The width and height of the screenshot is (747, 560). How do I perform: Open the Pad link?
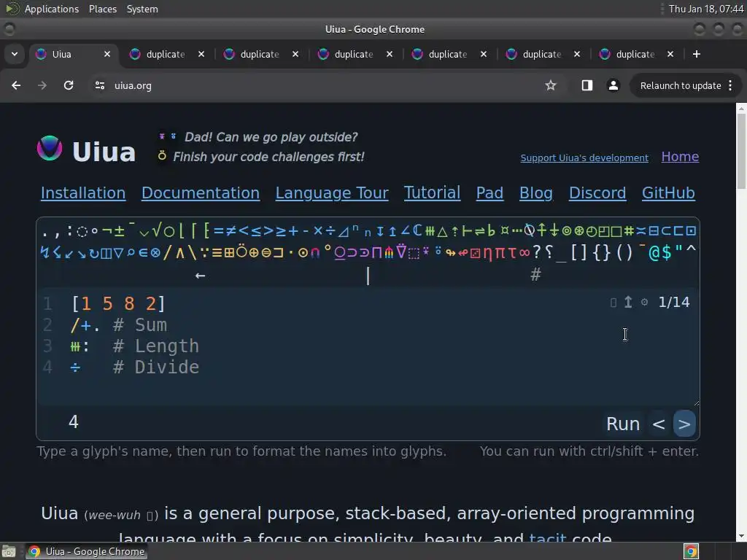(489, 192)
